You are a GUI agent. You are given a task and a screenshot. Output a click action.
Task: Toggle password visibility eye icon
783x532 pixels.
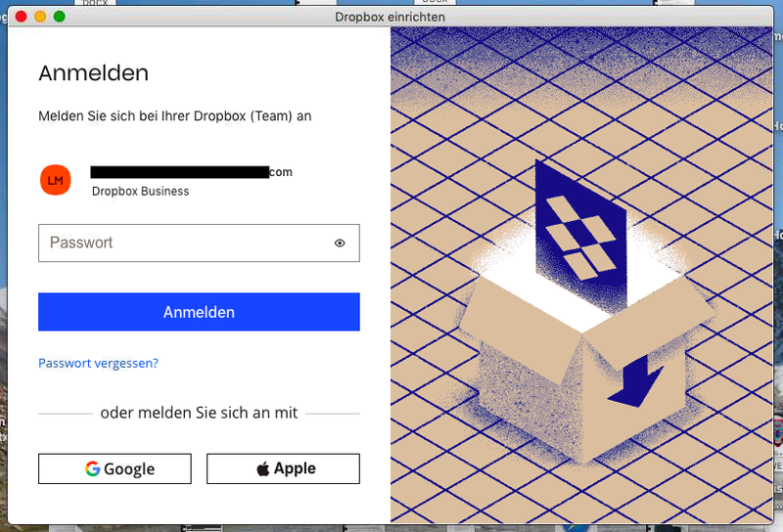point(340,244)
